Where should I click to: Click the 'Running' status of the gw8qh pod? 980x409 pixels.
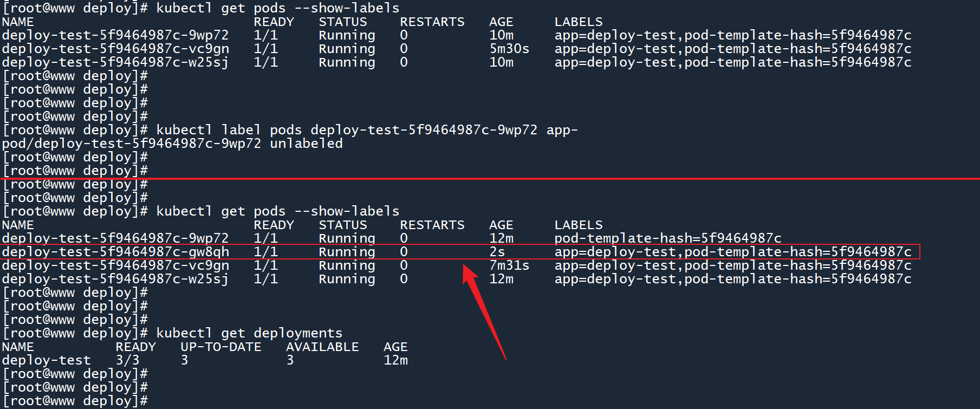(347, 252)
